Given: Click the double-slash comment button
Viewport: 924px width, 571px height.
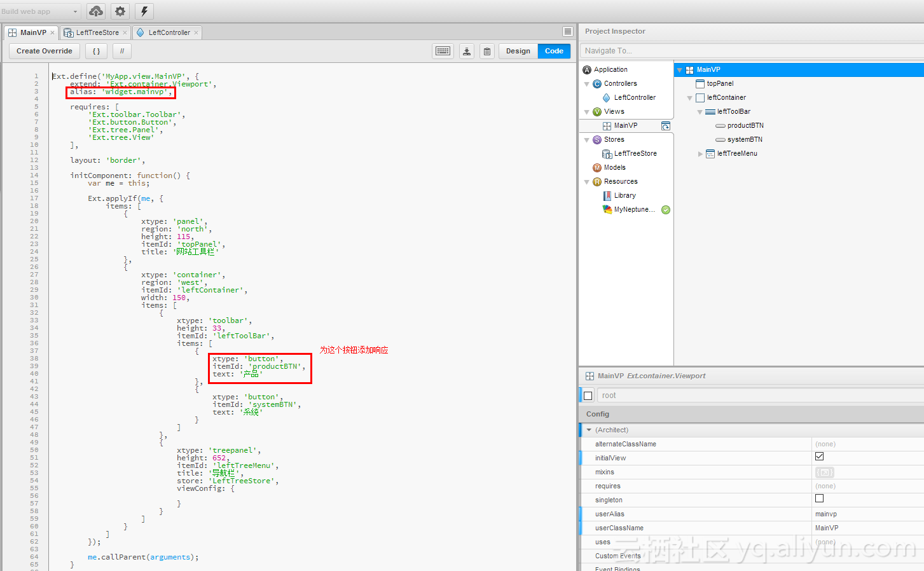Looking at the screenshot, I should point(122,51).
